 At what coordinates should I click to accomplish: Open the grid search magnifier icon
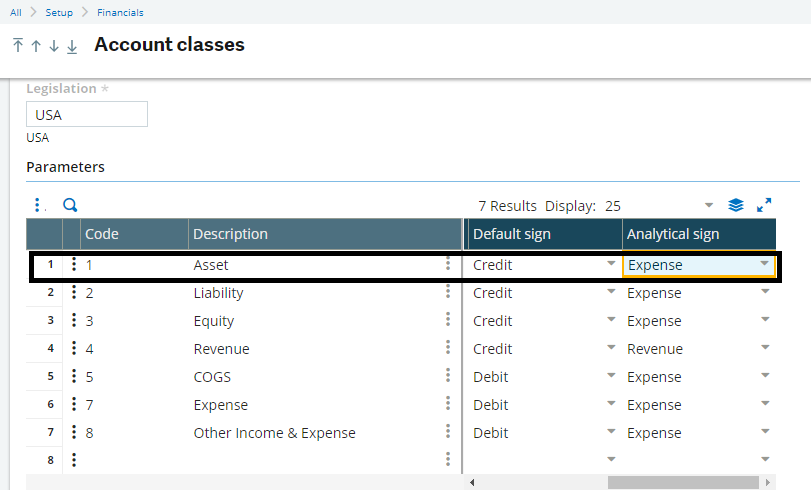pos(70,205)
